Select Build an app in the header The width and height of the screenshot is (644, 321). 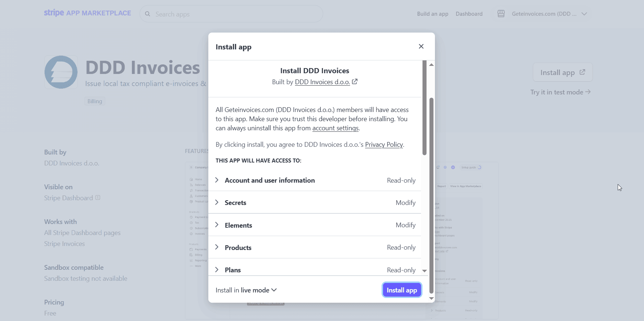[x=432, y=14]
